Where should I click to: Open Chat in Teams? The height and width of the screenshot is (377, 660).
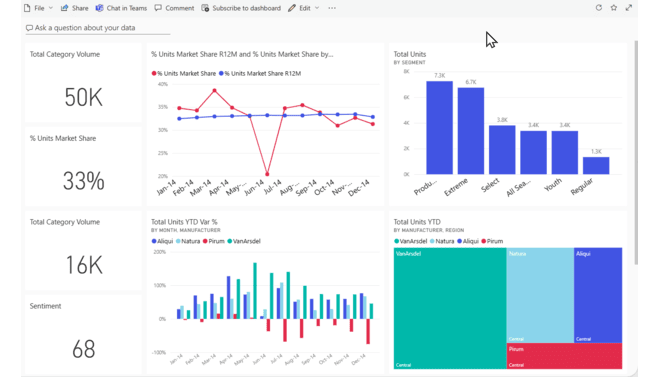coord(121,8)
